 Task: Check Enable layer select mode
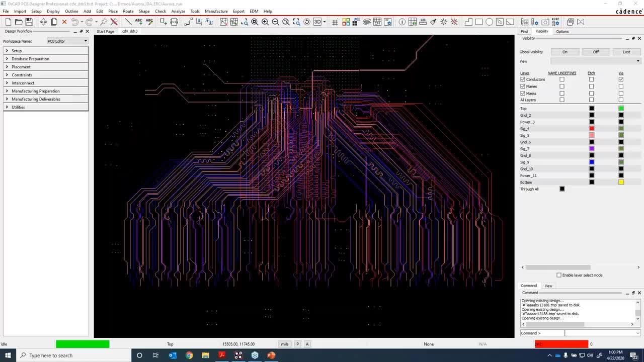click(559, 275)
